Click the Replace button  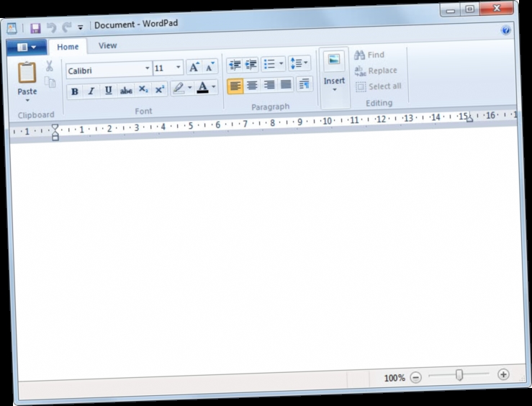click(376, 71)
